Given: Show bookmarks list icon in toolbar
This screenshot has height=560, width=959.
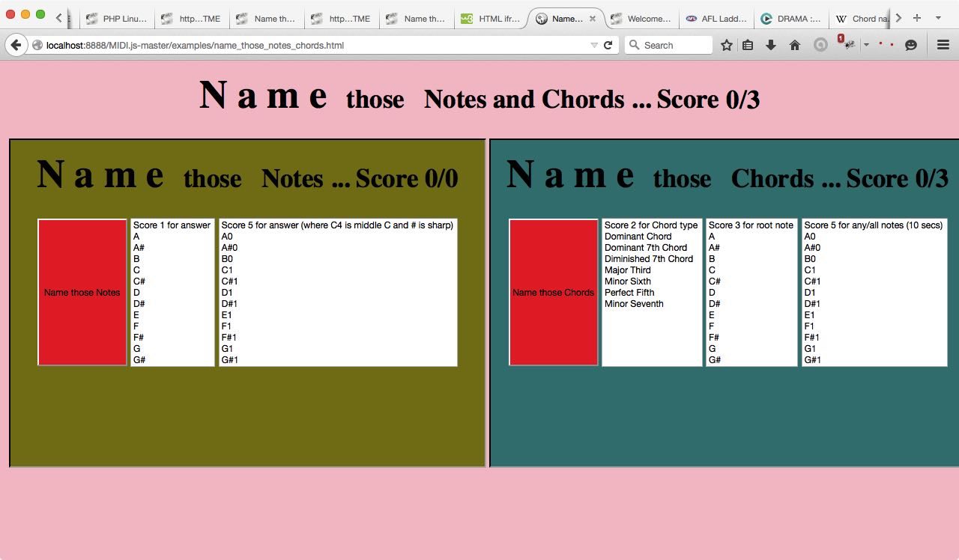Looking at the screenshot, I should [748, 45].
